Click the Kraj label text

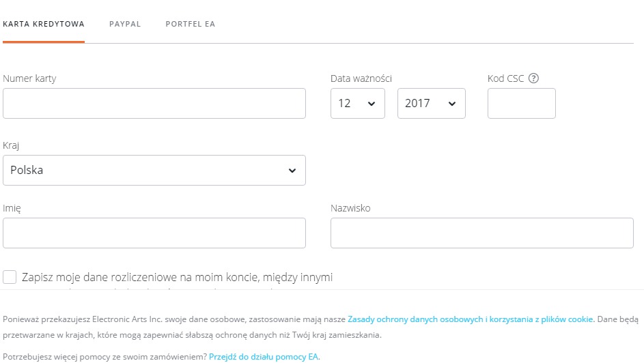[x=11, y=146]
